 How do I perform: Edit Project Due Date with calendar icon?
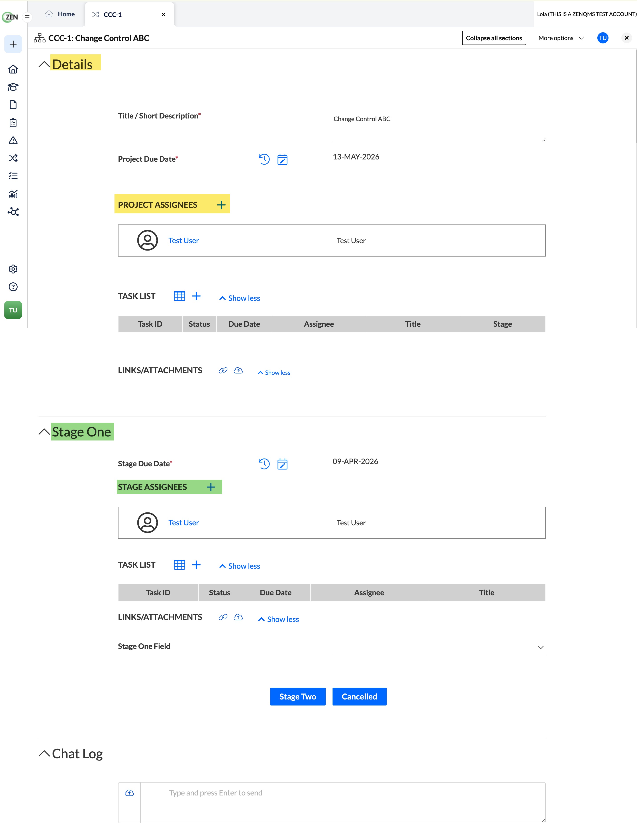click(282, 159)
